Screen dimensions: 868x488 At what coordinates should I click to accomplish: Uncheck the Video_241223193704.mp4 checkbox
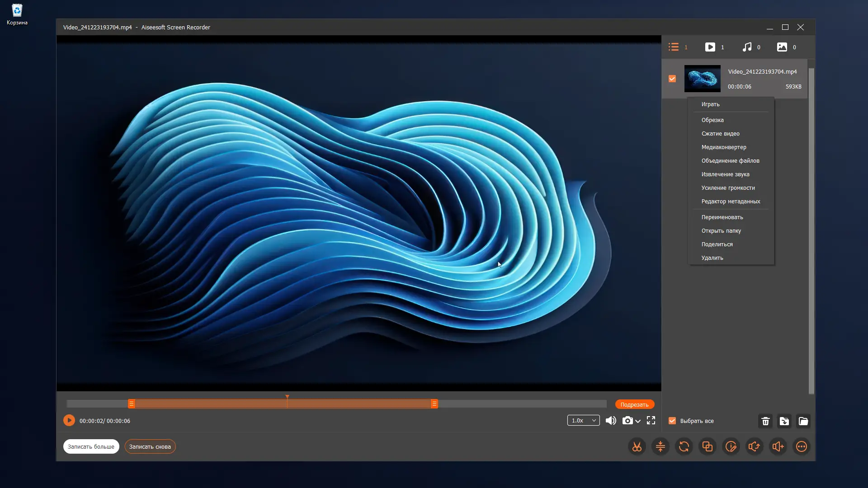pos(672,79)
